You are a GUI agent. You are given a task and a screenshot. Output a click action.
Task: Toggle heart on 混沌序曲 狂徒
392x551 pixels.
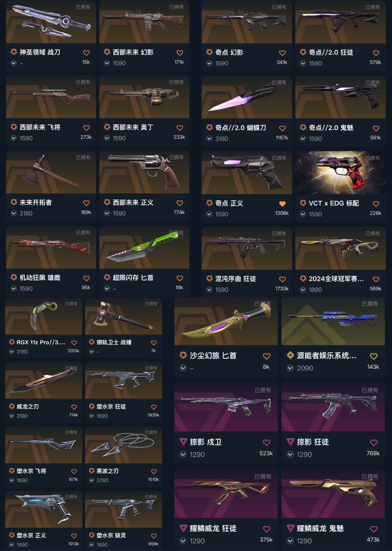(x=282, y=279)
